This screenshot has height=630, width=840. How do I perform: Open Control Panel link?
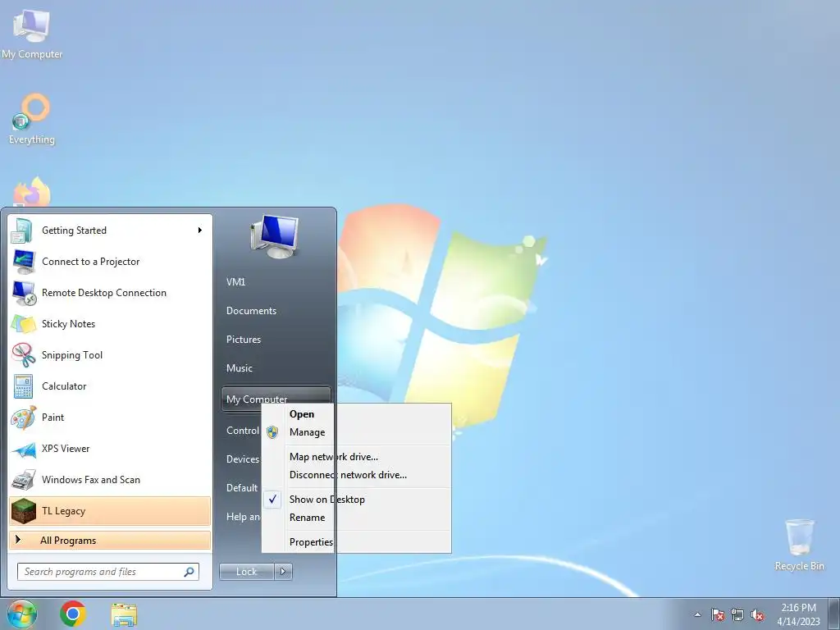point(242,430)
